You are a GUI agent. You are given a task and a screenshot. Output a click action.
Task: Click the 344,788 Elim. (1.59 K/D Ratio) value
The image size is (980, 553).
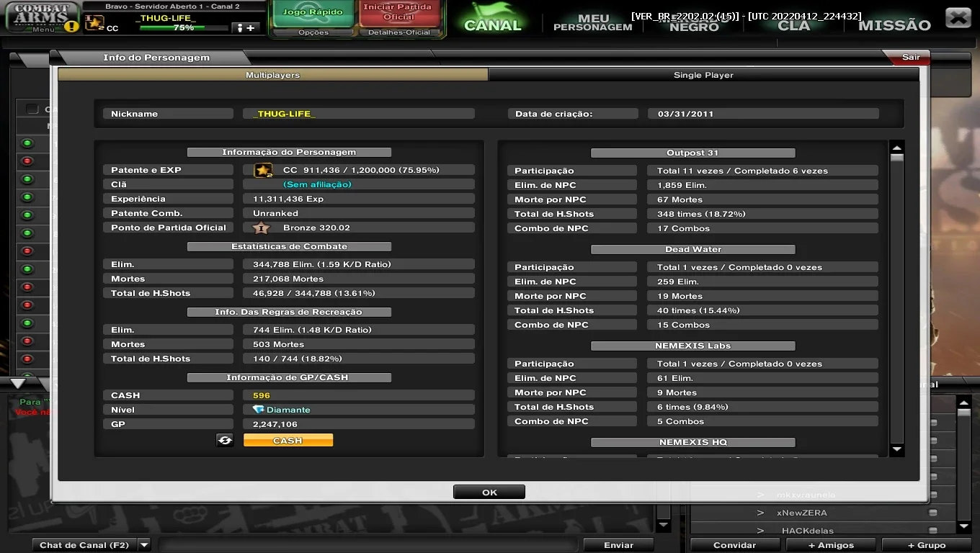tap(322, 264)
